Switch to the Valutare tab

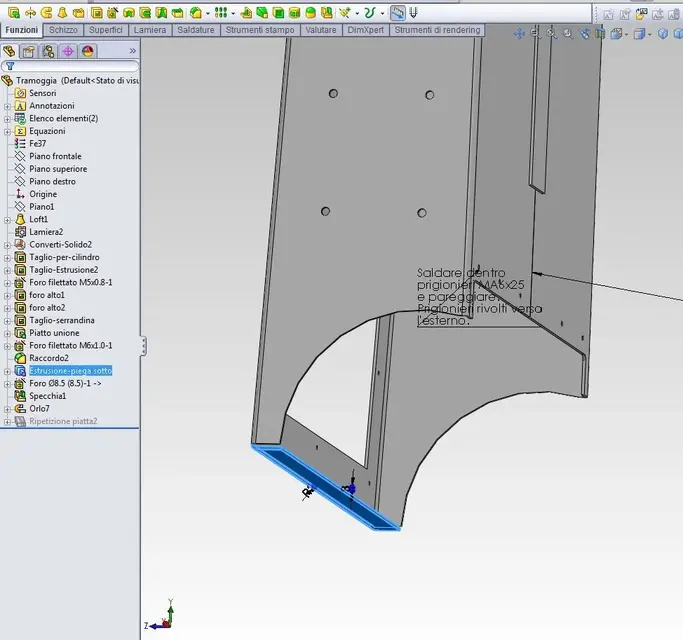[321, 30]
